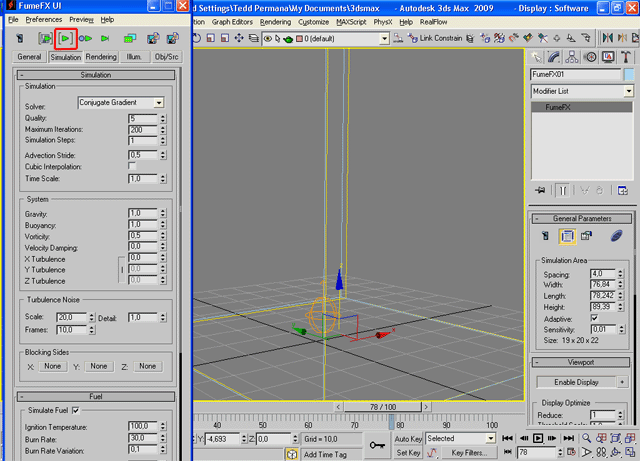Viewport: 640px width, 461px height.
Task: Click the continue simulation icon with dot
Action: 85,38
